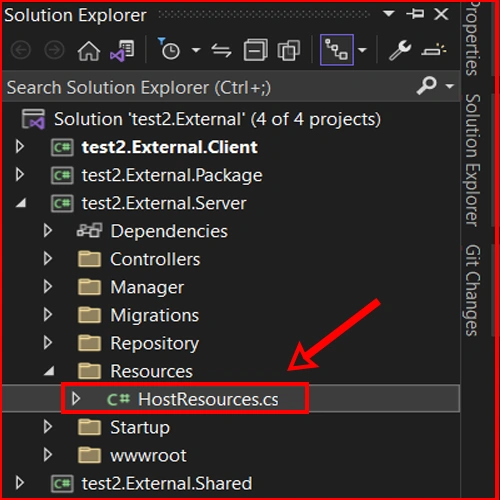Screen dimensions: 500x500
Task: Switch to the Properties side tab
Action: (x=472, y=38)
